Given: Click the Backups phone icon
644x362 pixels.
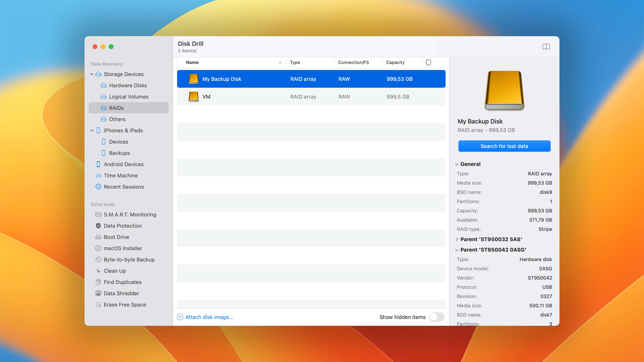Looking at the screenshot, I should [103, 153].
